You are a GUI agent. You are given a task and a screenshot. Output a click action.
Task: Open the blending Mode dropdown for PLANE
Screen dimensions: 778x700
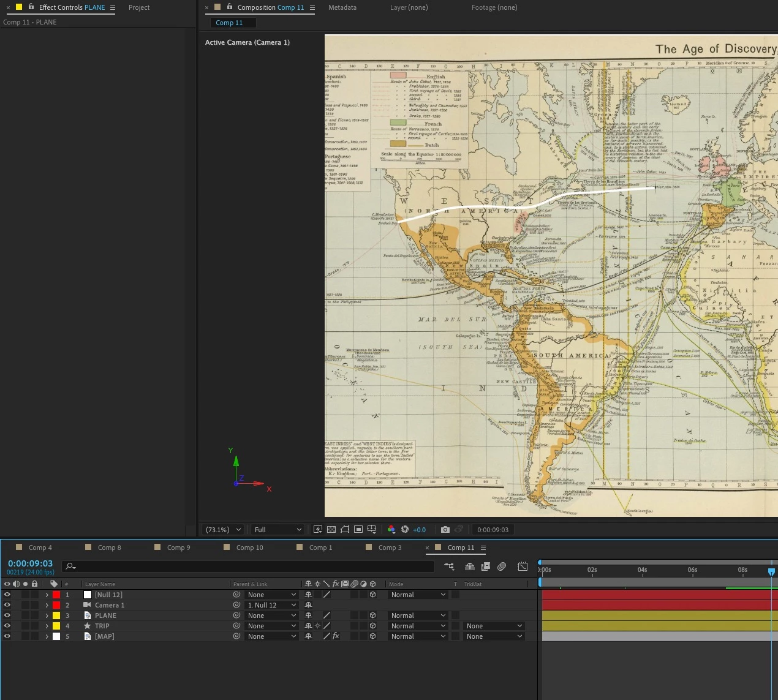[418, 615]
